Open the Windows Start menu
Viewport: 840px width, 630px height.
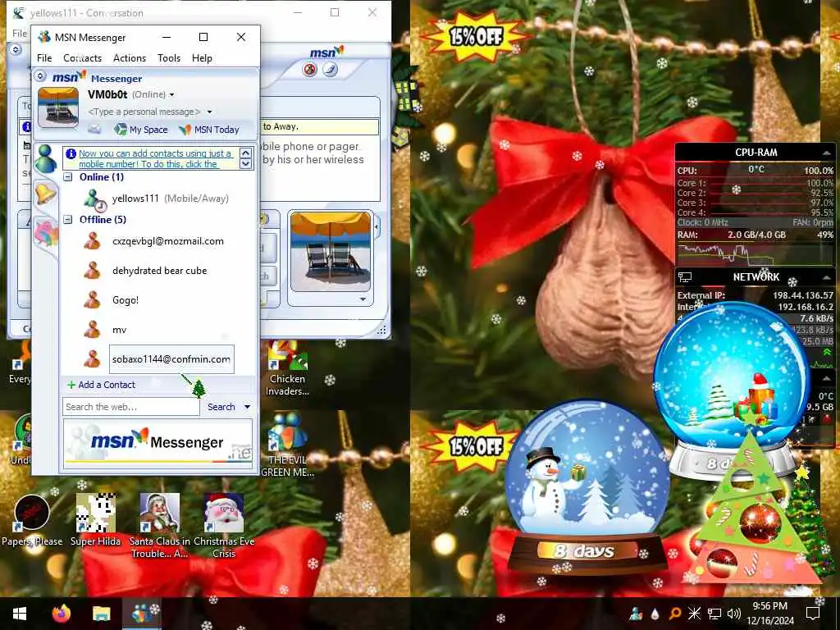20,614
